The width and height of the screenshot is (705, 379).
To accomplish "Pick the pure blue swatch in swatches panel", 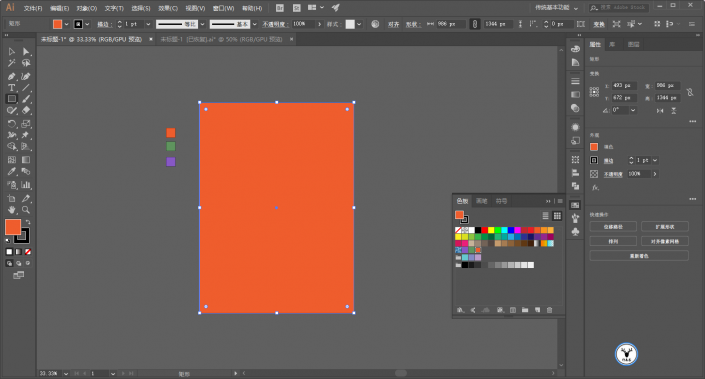I will pyautogui.click(x=511, y=230).
